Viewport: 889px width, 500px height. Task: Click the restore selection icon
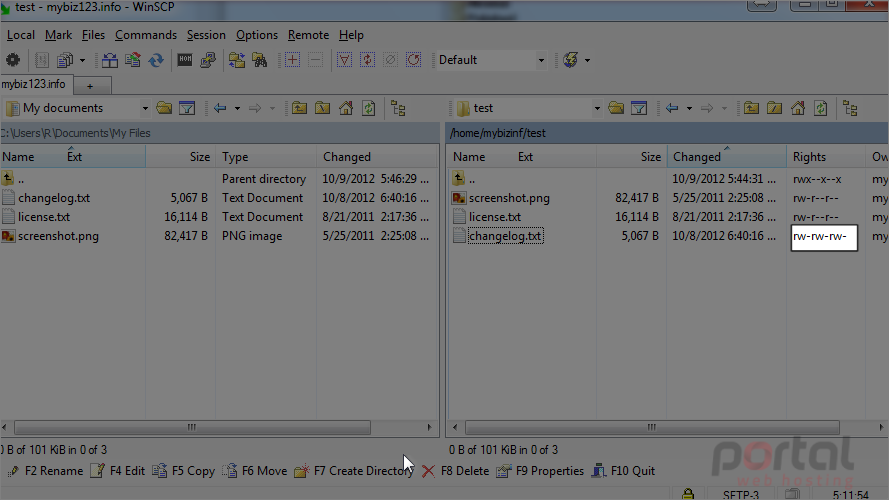(414, 60)
